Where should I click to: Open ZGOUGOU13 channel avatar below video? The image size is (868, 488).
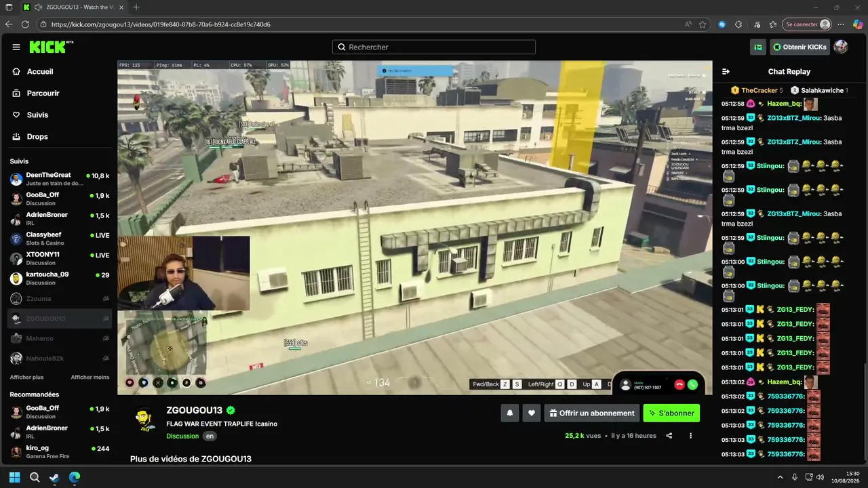pyautogui.click(x=144, y=418)
